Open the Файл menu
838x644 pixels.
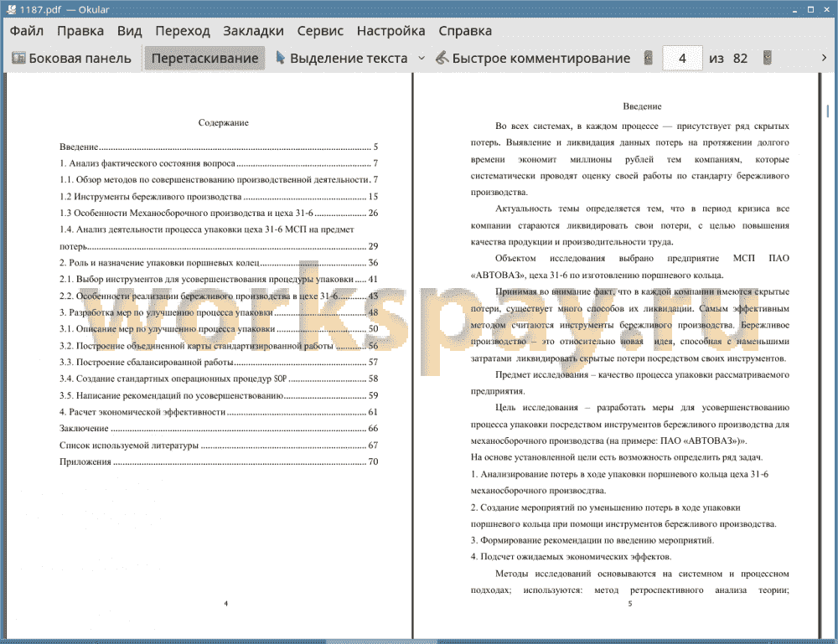click(x=27, y=31)
